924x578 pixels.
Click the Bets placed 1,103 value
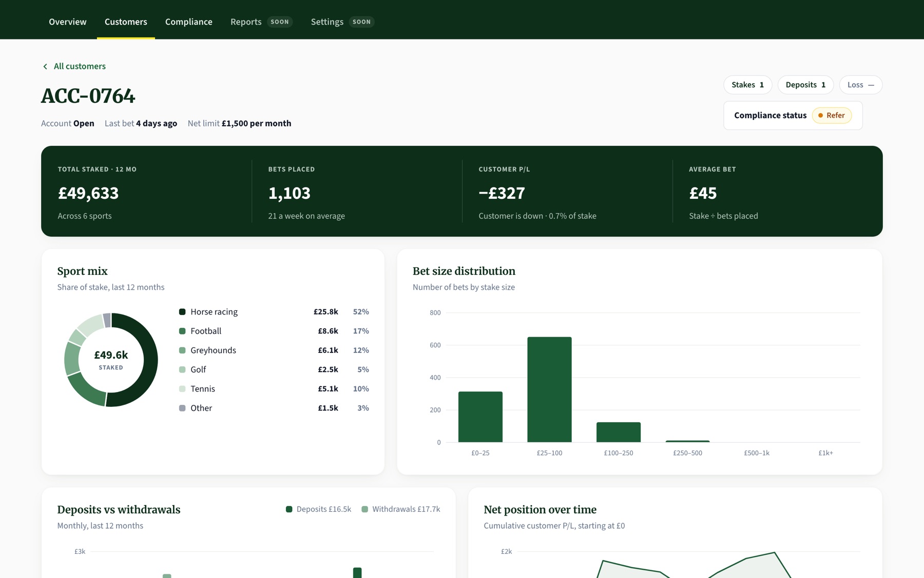coord(290,193)
